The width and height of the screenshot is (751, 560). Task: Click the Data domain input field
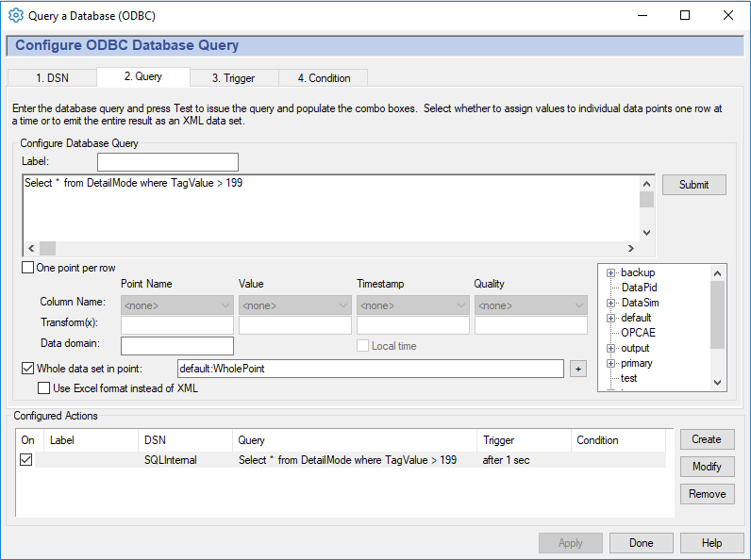[176, 346]
